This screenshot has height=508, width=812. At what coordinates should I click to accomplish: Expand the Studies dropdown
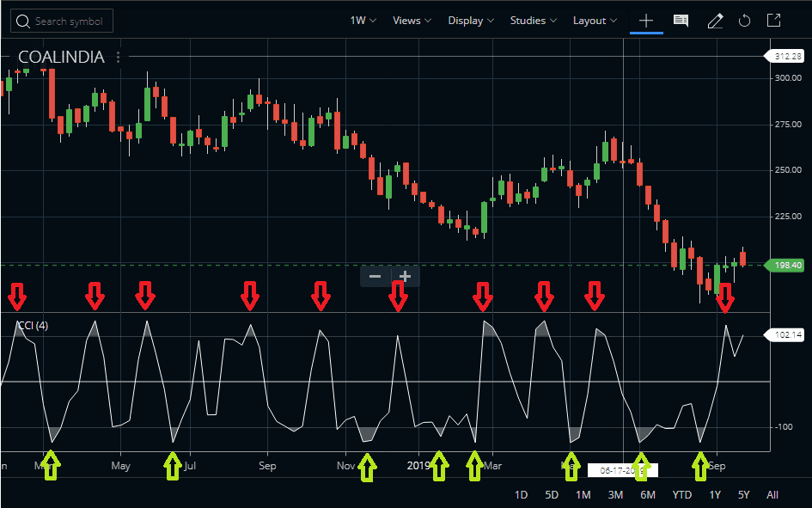pyautogui.click(x=534, y=21)
